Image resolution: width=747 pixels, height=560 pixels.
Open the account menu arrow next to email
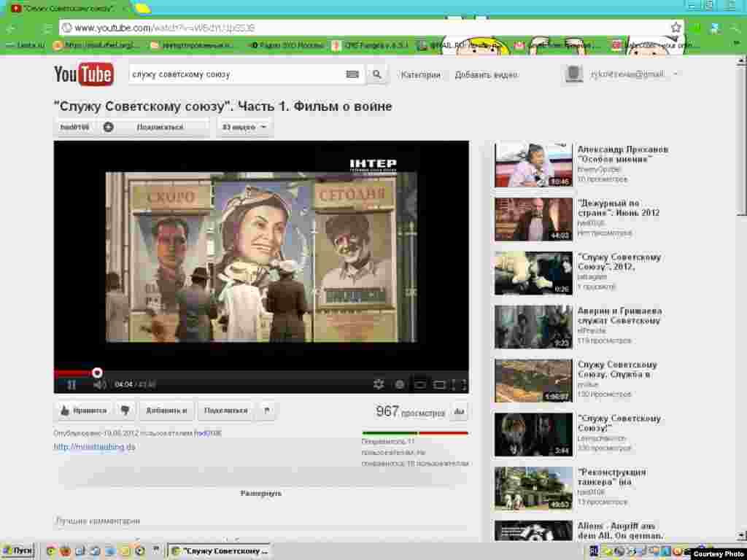676,74
